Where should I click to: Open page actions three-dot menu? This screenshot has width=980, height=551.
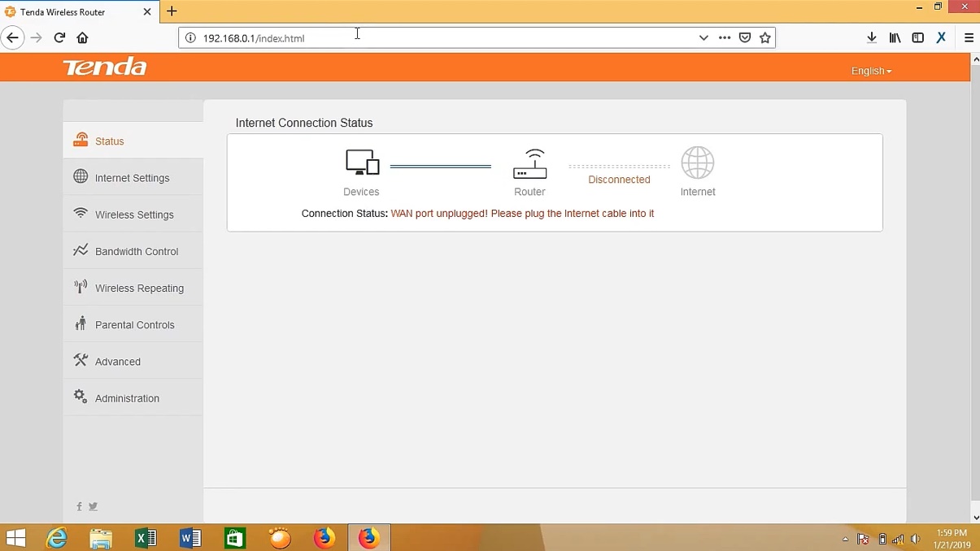[x=725, y=38]
